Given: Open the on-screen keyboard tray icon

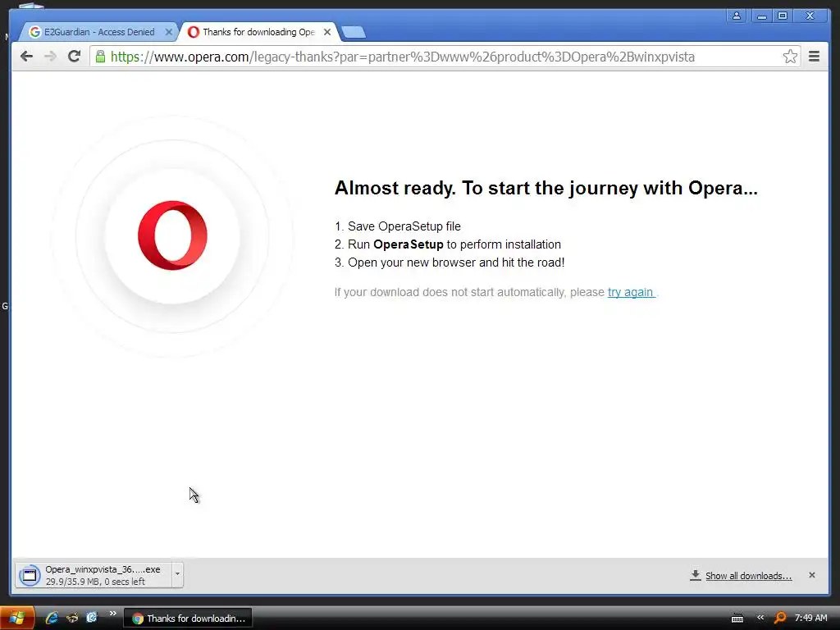Looking at the screenshot, I should click(x=737, y=619).
